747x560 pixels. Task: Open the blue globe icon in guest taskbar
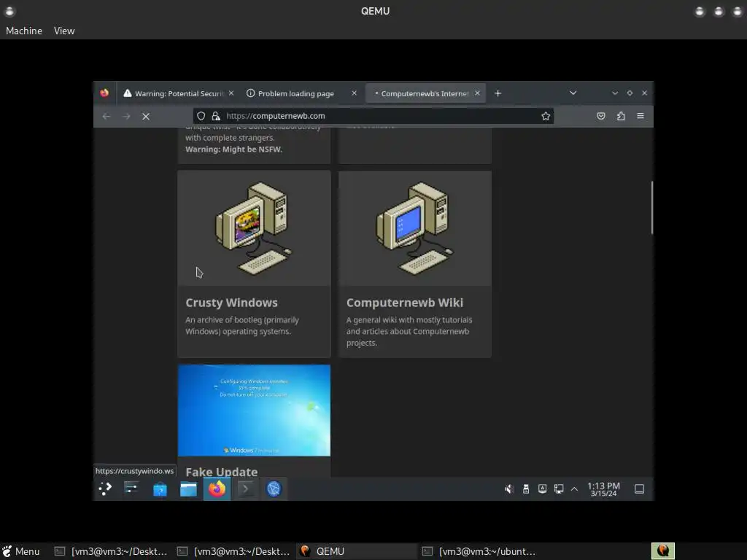pos(274,489)
